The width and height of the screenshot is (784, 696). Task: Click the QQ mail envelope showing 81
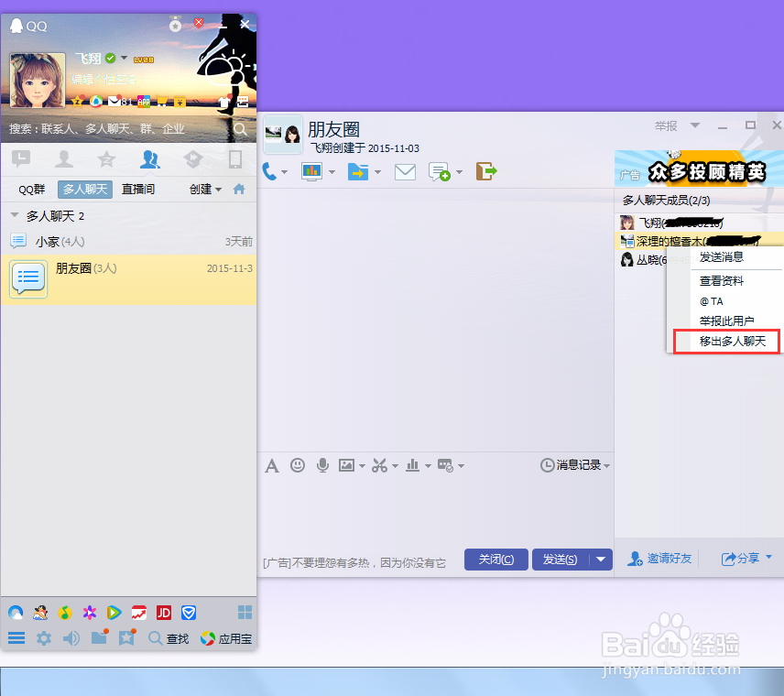point(119,102)
